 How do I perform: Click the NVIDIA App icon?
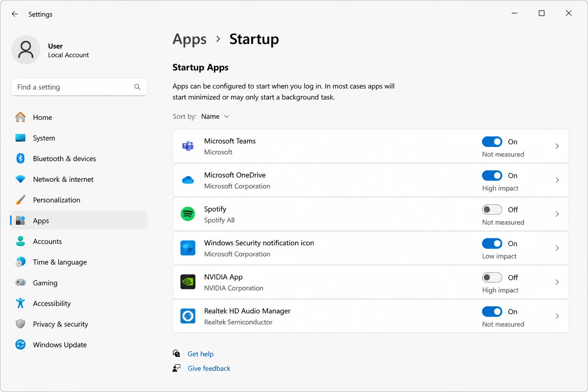pos(188,282)
